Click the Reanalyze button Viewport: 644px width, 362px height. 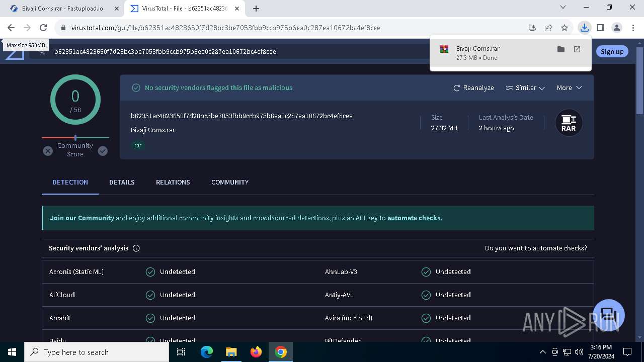pos(473,87)
